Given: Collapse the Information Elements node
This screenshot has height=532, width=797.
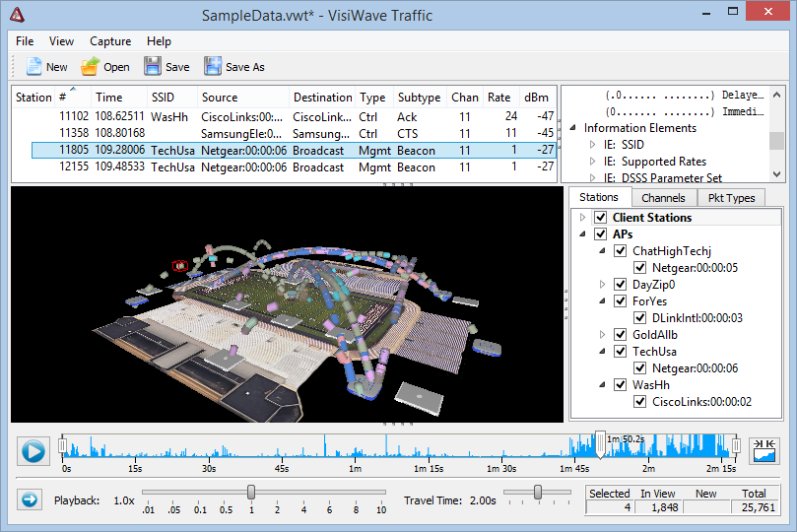Looking at the screenshot, I should 572,128.
